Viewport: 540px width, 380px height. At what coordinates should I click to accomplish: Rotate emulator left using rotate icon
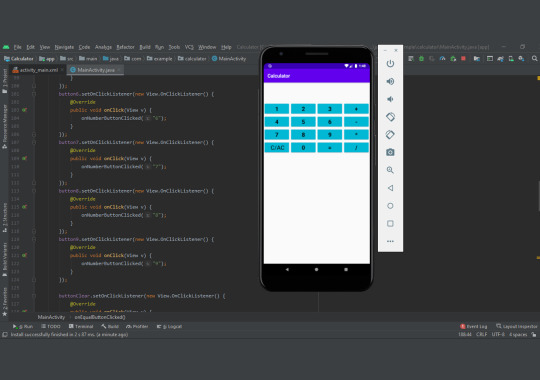390,117
